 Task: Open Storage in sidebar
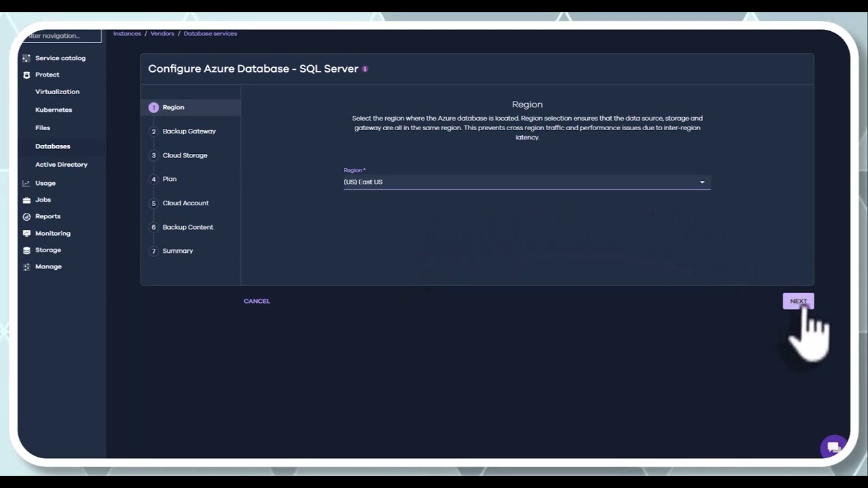coord(48,250)
